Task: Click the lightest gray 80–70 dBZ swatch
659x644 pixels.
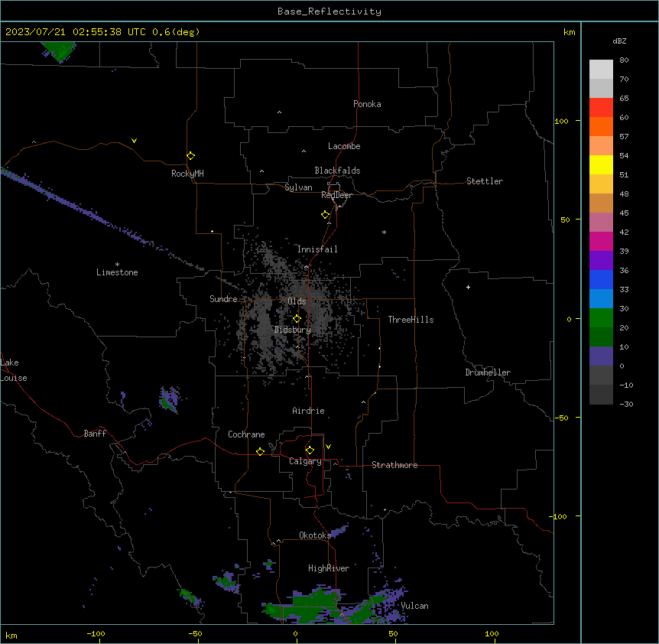Action: point(601,70)
